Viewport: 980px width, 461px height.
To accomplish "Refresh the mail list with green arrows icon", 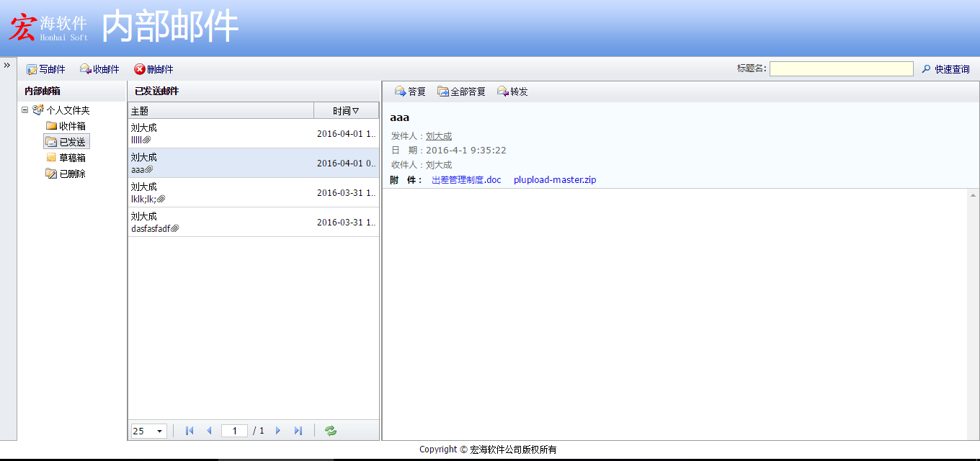I will point(331,431).
